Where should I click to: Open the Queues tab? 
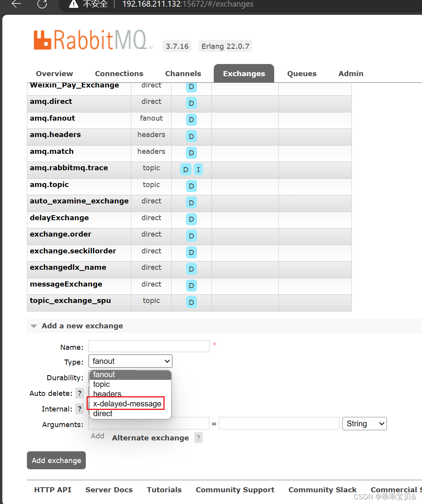tap(302, 73)
